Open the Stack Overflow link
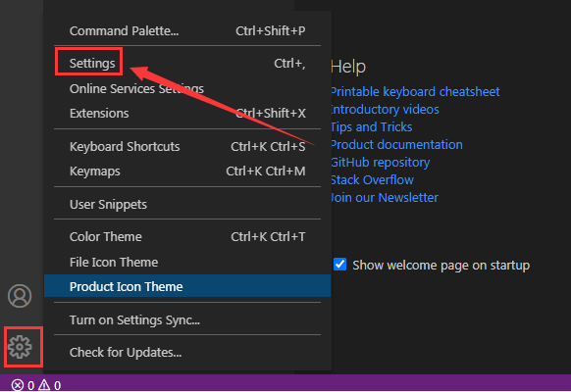Image resolution: width=571 pixels, height=392 pixels. [372, 180]
